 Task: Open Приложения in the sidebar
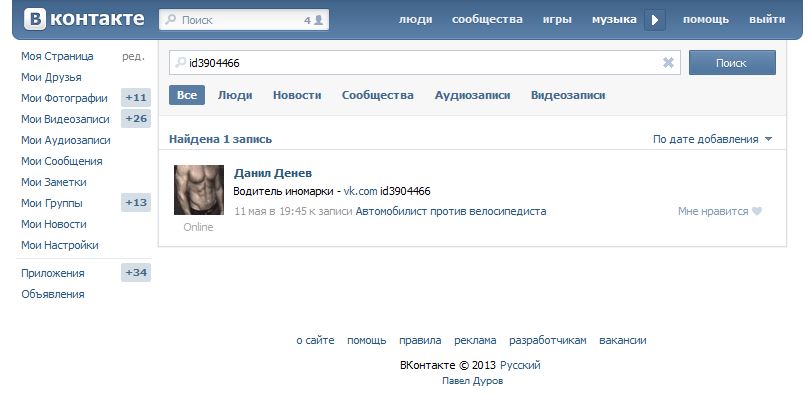(x=53, y=273)
